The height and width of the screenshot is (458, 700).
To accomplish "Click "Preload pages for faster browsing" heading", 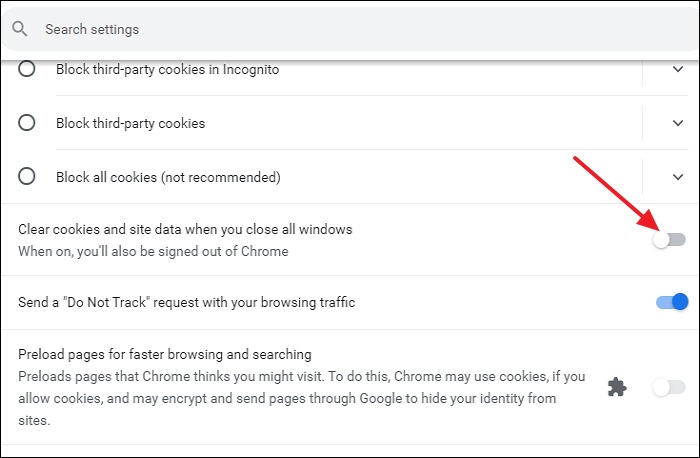I will pos(165,354).
